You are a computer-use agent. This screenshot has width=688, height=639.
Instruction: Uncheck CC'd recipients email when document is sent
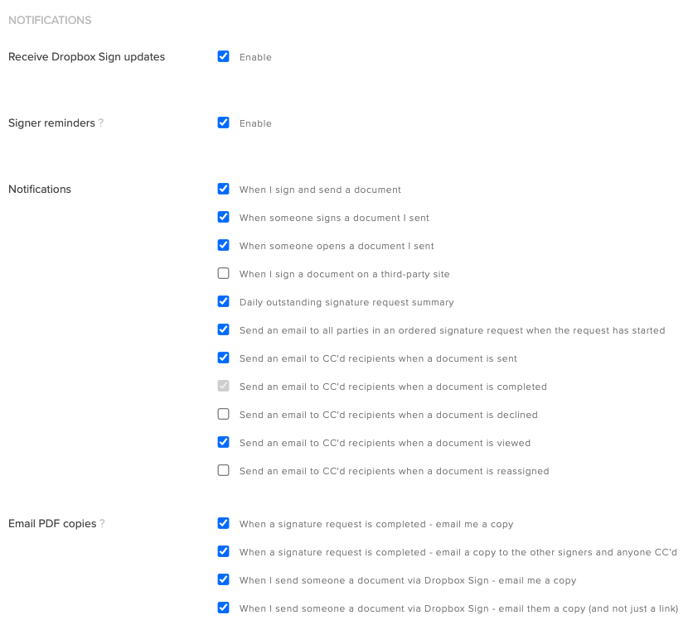click(223, 357)
